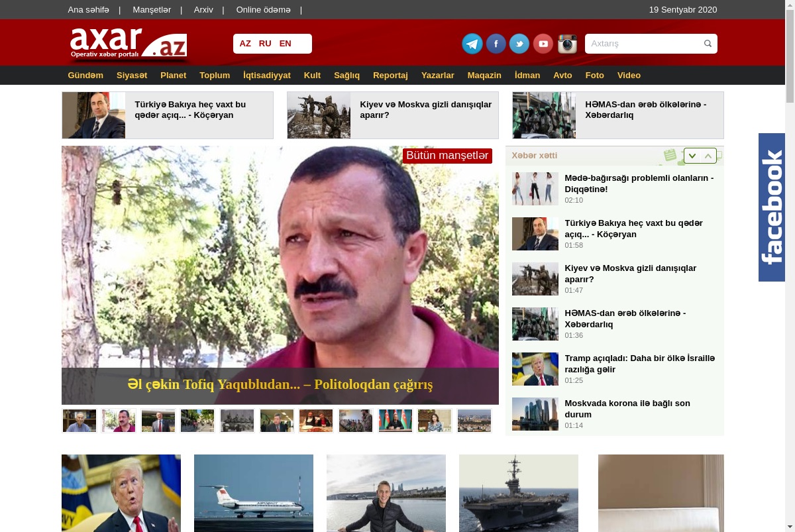Select slider thumbnail of man in maroon shirt
This screenshot has height=532, width=795.
(x=119, y=421)
